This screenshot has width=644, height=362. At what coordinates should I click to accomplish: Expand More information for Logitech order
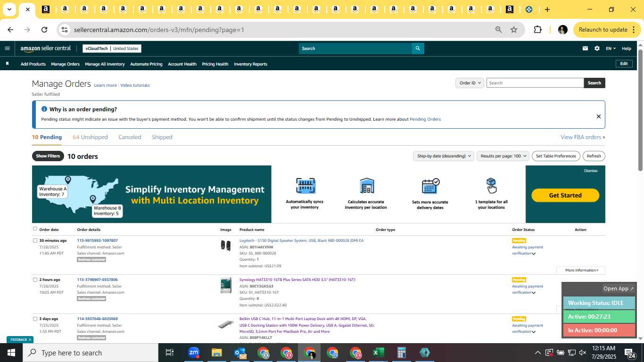[x=581, y=270]
